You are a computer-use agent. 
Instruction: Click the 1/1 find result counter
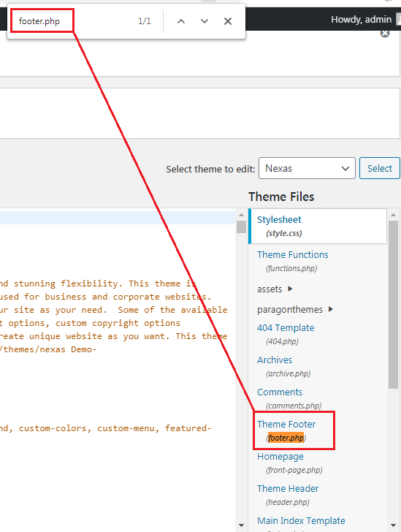(145, 21)
